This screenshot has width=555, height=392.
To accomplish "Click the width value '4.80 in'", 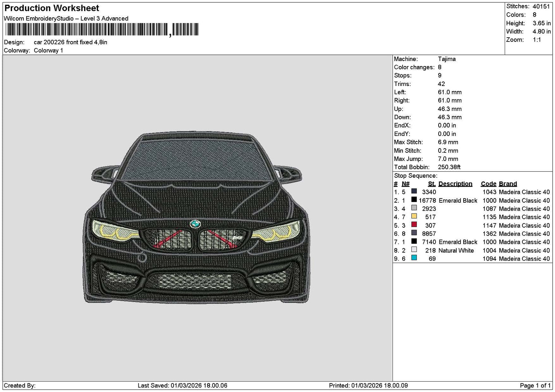I will click(x=542, y=31).
